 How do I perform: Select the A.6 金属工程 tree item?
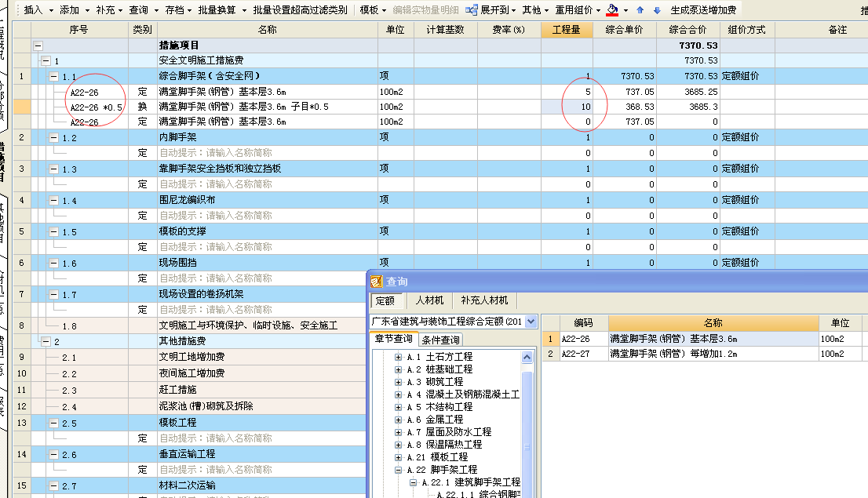click(x=435, y=420)
